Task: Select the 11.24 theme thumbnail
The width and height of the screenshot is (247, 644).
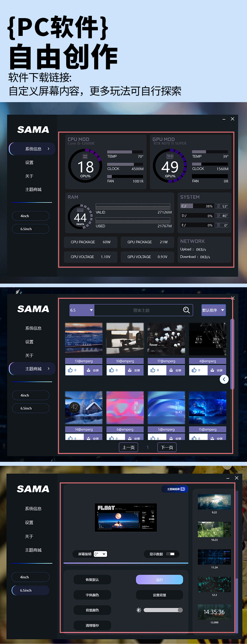Action: pos(214,557)
